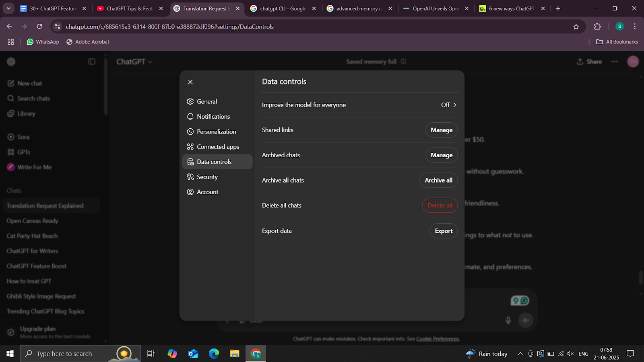Reload the page with the refresh icon
The height and width of the screenshot is (362, 644).
[x=39, y=27]
